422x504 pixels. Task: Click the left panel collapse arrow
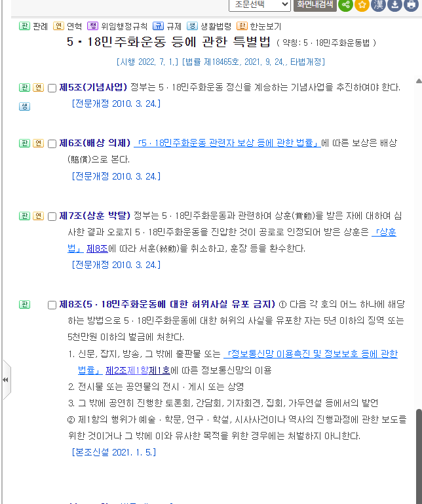(x=6, y=380)
